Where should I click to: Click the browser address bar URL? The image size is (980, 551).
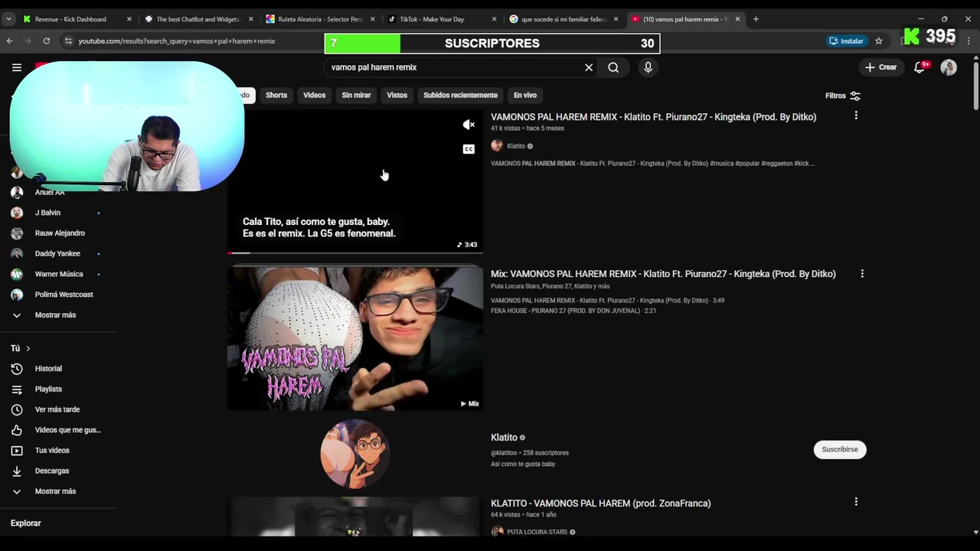coord(177,41)
